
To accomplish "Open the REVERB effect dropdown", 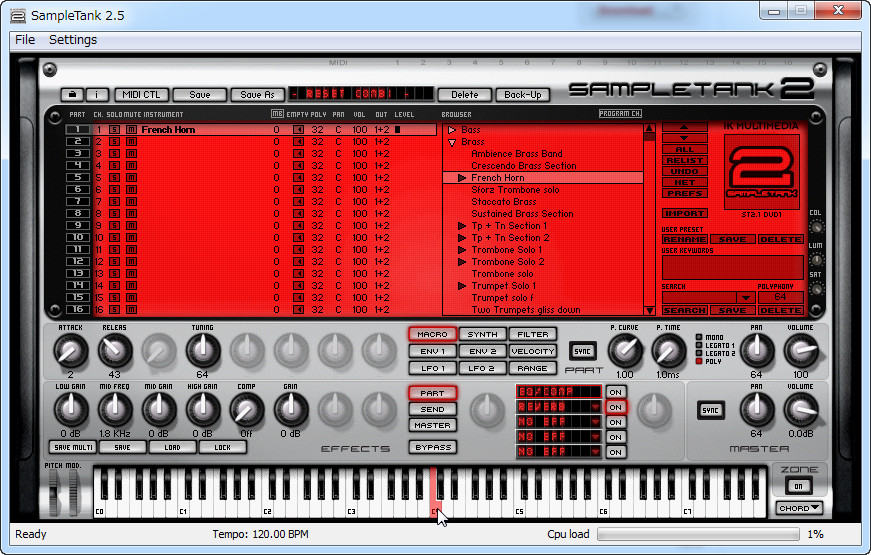I will [595, 407].
